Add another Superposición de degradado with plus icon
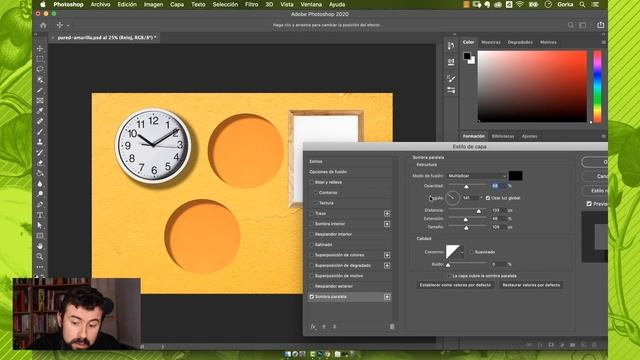The height and width of the screenshot is (360, 640). [x=387, y=266]
